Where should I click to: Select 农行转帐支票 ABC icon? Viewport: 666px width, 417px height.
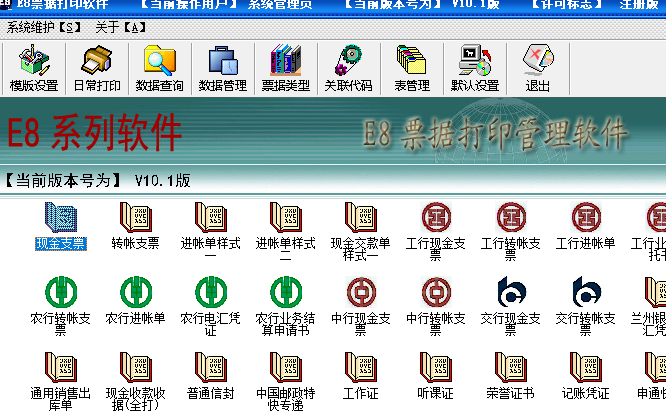tap(61, 292)
